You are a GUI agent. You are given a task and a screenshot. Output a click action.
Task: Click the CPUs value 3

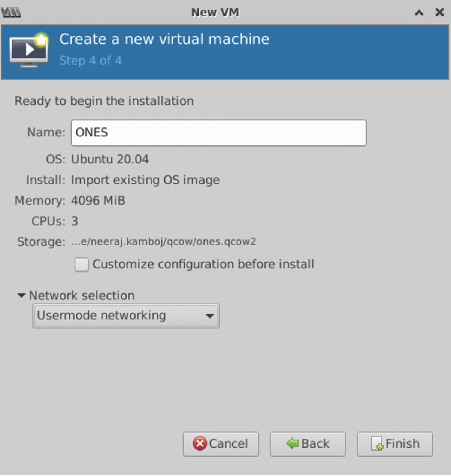pyautogui.click(x=75, y=221)
